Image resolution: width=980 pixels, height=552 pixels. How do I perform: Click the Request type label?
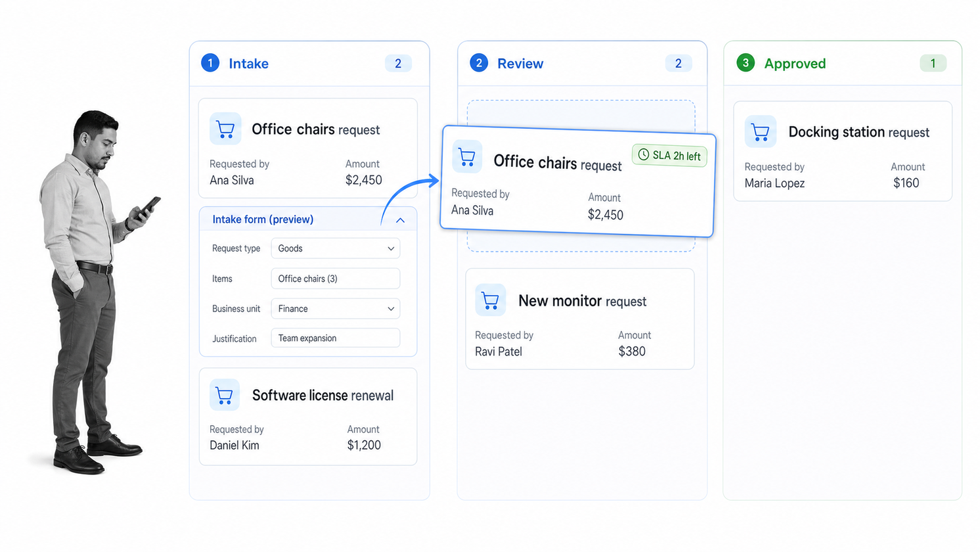(x=236, y=248)
